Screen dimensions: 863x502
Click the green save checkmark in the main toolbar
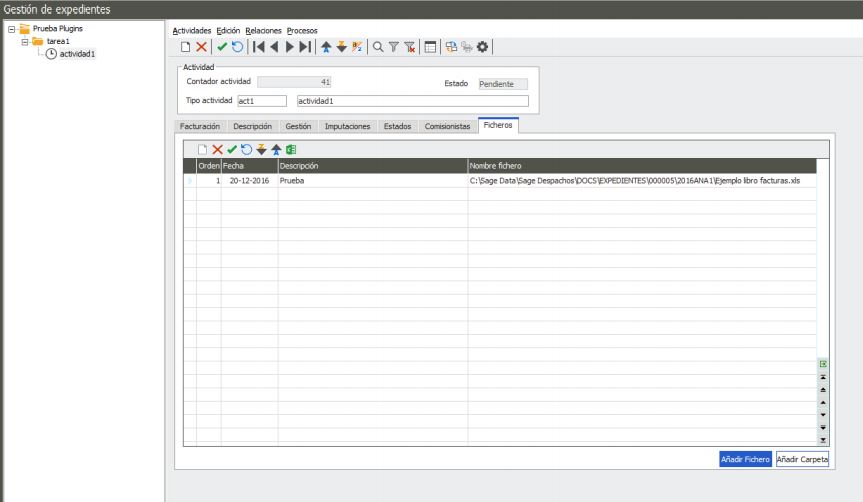222,47
